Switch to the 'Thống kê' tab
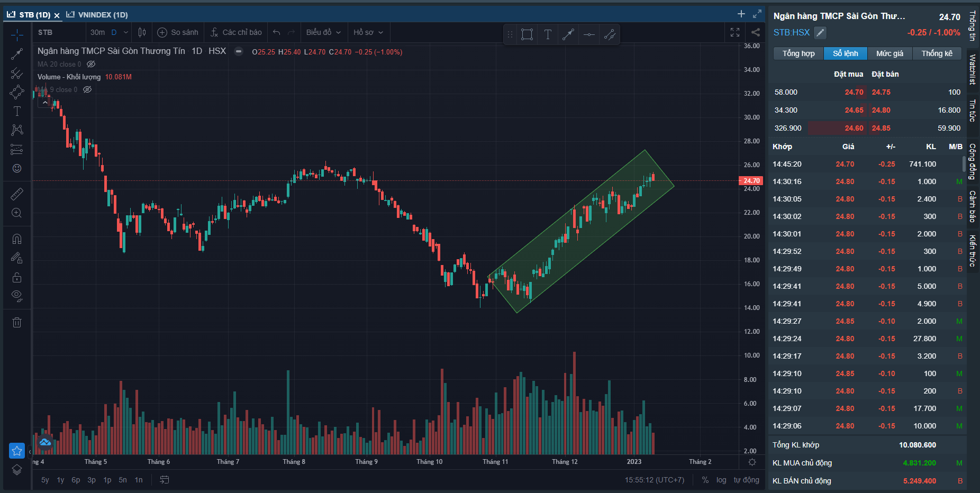 click(x=937, y=53)
